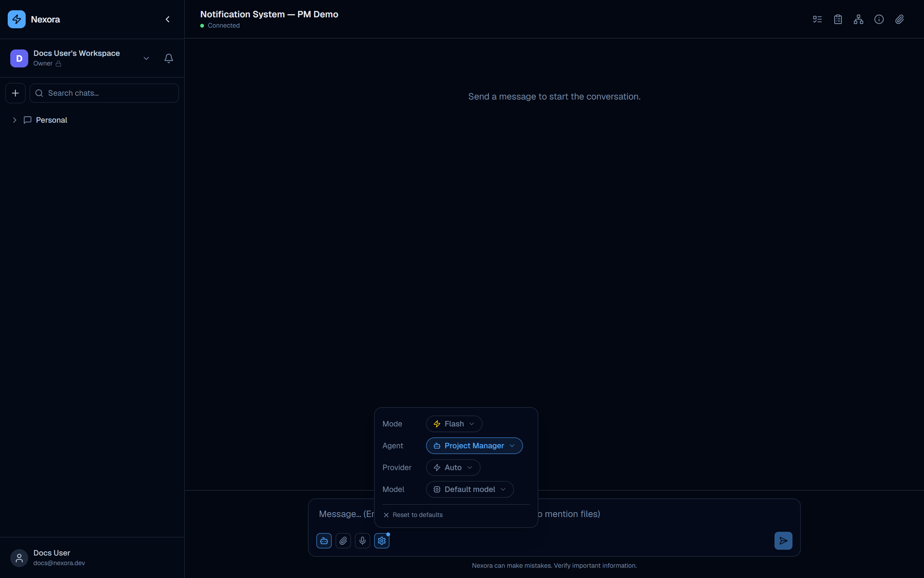Image resolution: width=924 pixels, height=578 pixels.
Task: Toggle the agent robot button in composer
Action: coord(324,540)
